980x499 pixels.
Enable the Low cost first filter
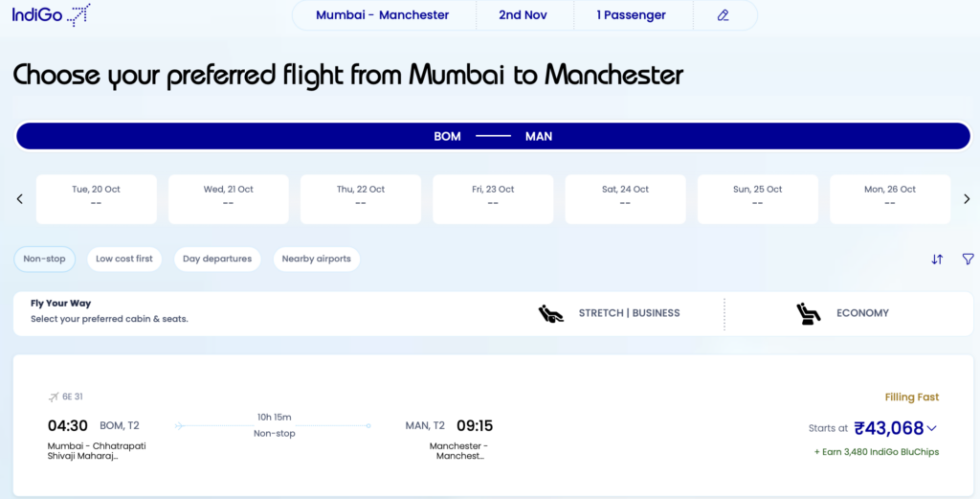click(x=124, y=259)
